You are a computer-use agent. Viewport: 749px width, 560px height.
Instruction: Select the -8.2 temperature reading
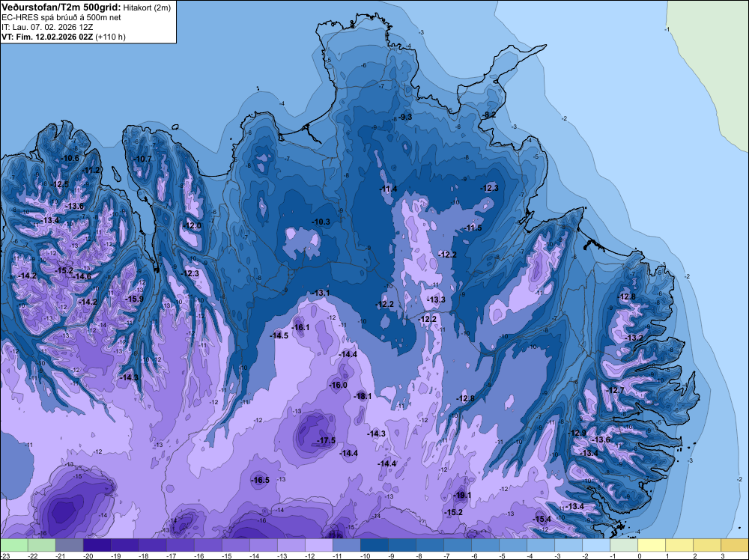[x=489, y=115]
